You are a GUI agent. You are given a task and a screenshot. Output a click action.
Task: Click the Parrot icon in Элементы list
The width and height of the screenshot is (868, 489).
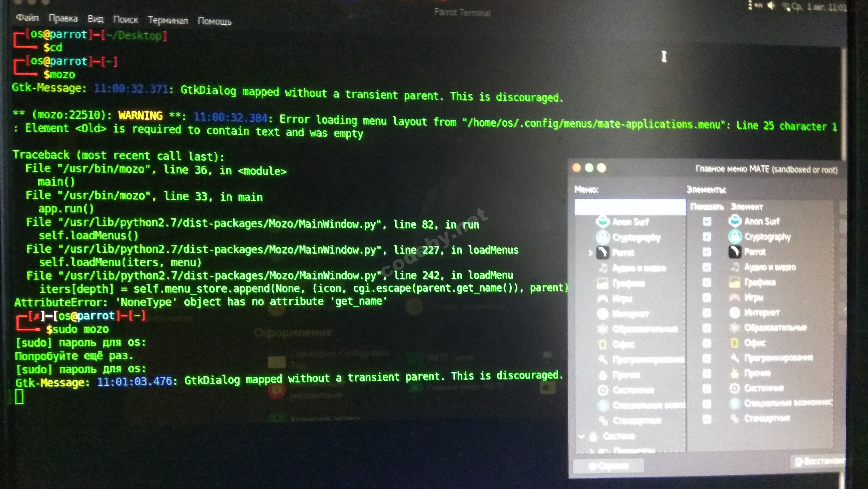click(735, 251)
